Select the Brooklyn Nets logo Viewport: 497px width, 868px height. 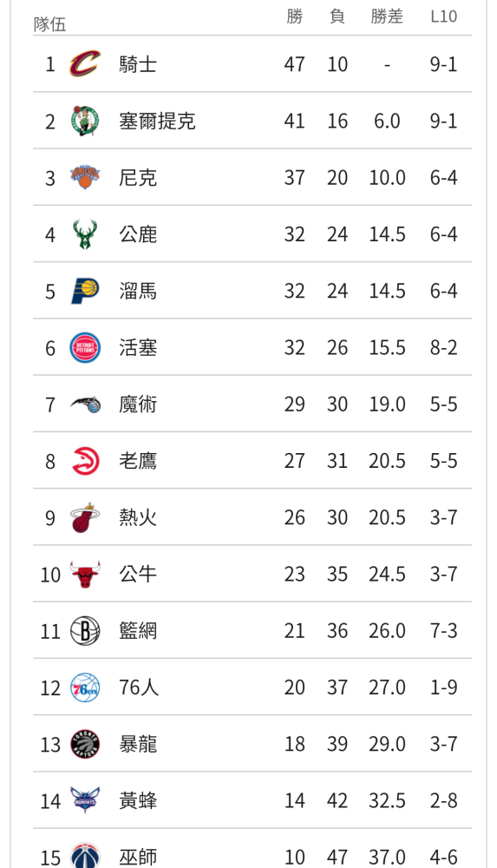(85, 630)
